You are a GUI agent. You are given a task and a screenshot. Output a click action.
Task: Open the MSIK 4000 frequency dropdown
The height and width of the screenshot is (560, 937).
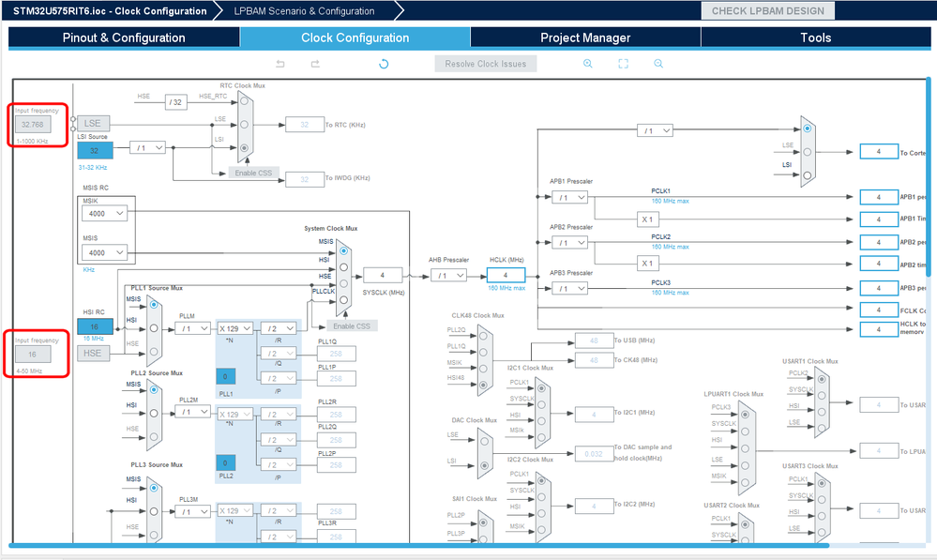[105, 213]
